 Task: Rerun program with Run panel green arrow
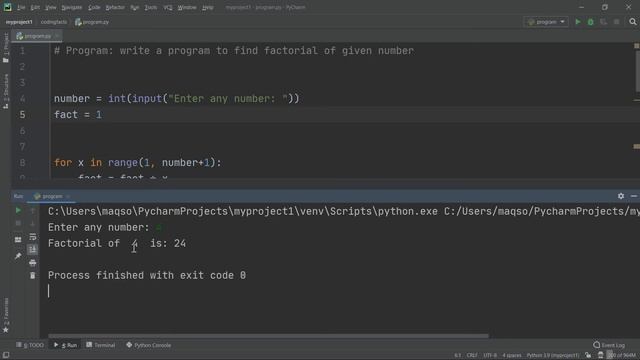[x=18, y=210]
